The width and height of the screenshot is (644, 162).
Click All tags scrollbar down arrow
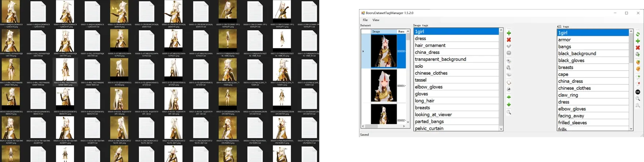click(x=631, y=129)
